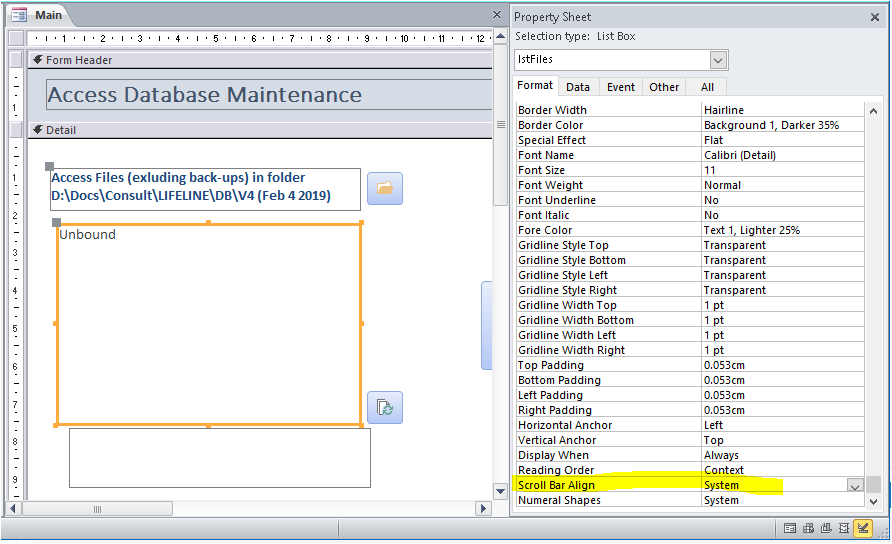Edit the Fore Color value field
Viewport: 892px width, 544px height.
coord(783,230)
